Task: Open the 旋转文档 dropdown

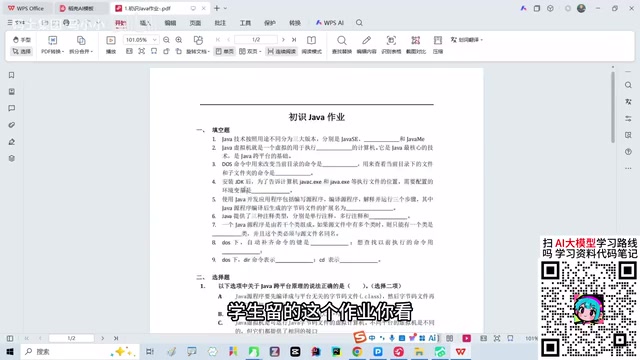Action: pos(198,51)
